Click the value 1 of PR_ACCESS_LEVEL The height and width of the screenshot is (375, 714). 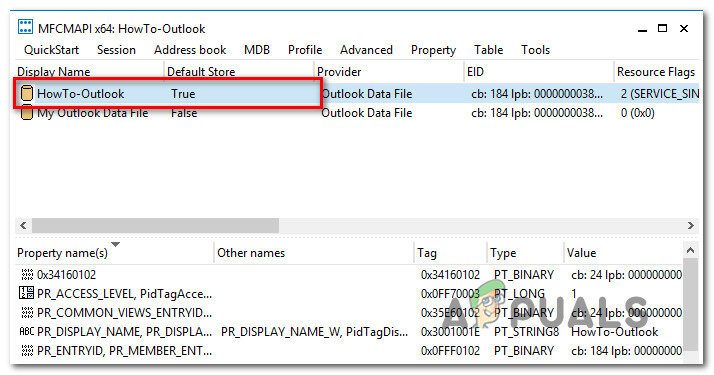[574, 294]
